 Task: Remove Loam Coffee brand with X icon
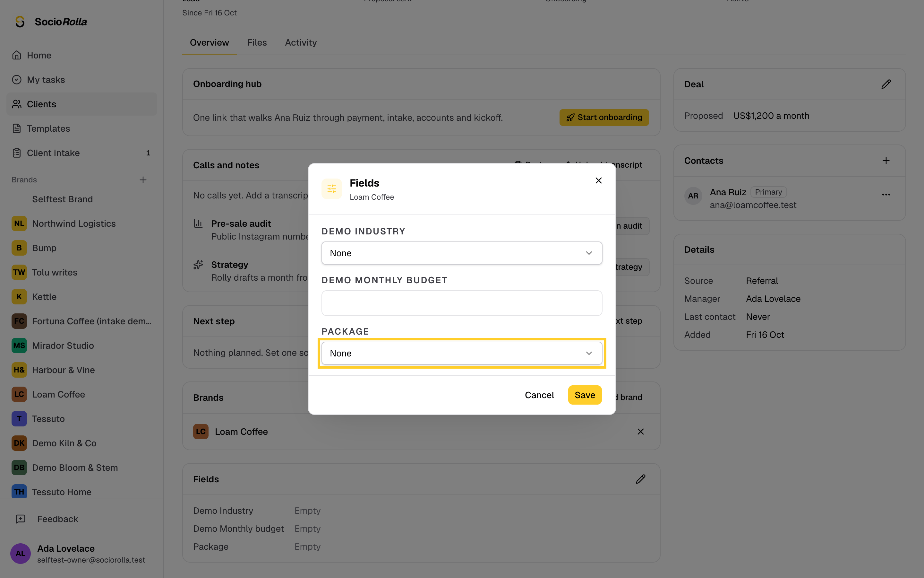tap(640, 432)
